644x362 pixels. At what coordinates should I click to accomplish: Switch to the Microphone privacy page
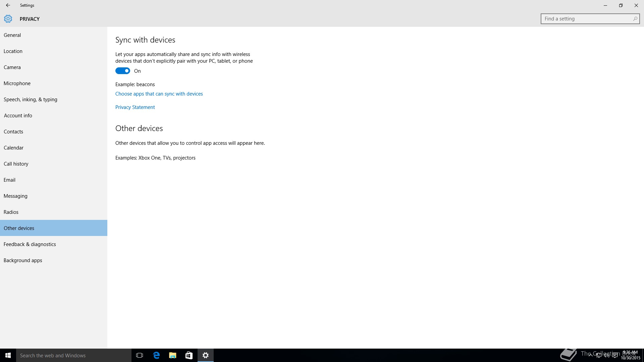pyautogui.click(x=17, y=83)
